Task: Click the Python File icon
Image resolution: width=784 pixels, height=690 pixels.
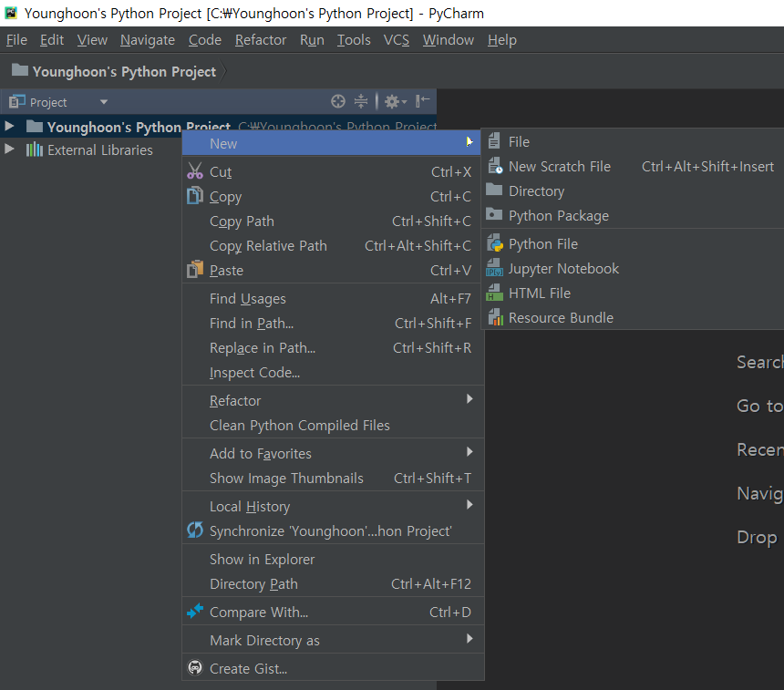Action: coord(495,243)
